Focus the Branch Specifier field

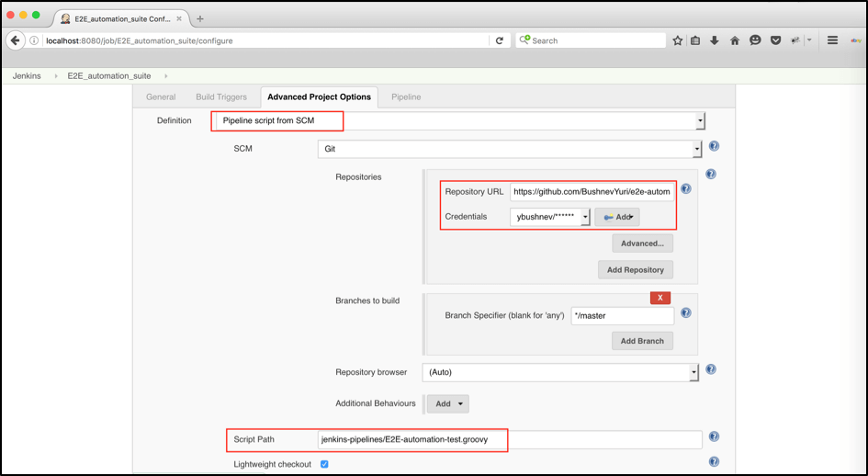pyautogui.click(x=622, y=316)
